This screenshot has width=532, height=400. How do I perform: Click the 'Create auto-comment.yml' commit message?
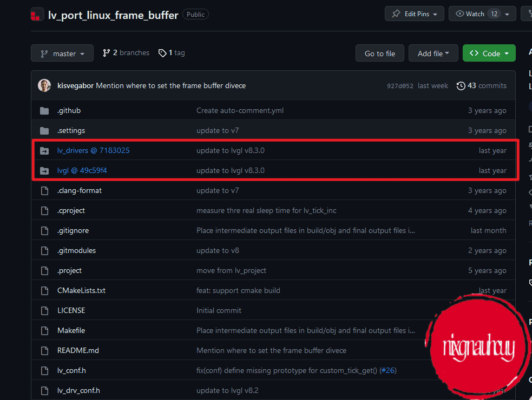(240, 110)
